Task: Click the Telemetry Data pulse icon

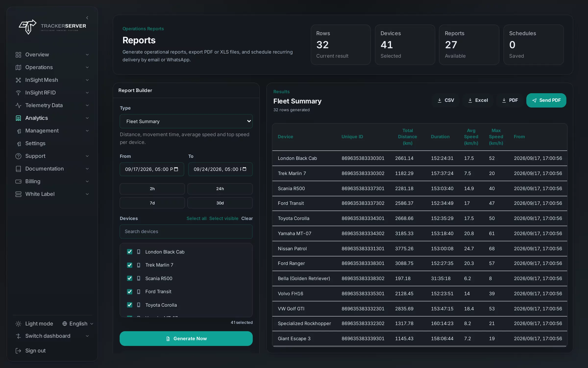Action: (18, 105)
